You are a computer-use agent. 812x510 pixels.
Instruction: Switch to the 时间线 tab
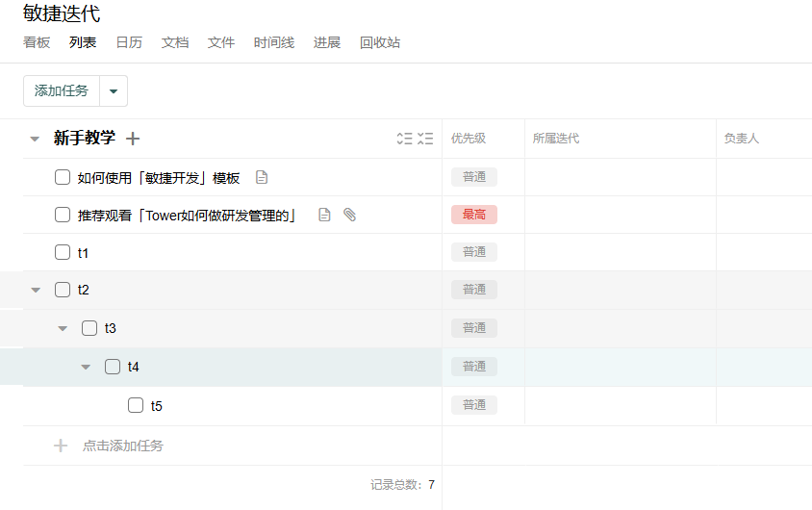274,42
